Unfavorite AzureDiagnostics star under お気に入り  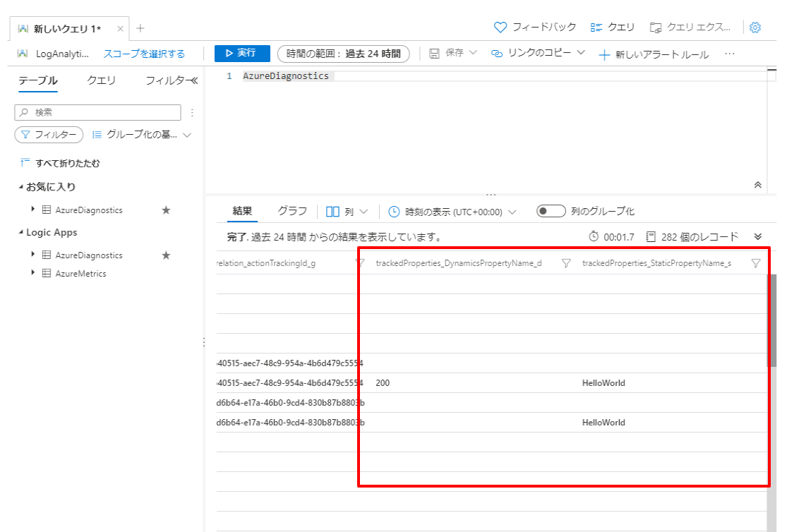[x=166, y=210]
